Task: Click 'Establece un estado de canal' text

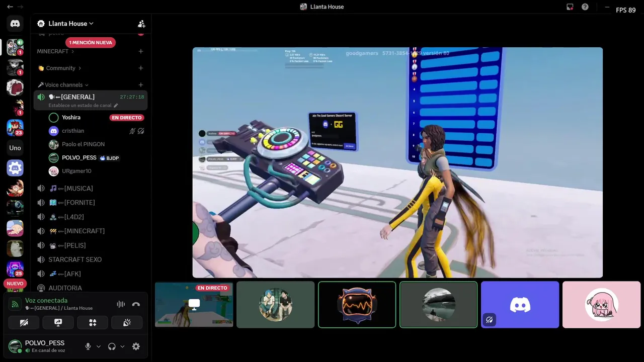Action: [x=80, y=106]
